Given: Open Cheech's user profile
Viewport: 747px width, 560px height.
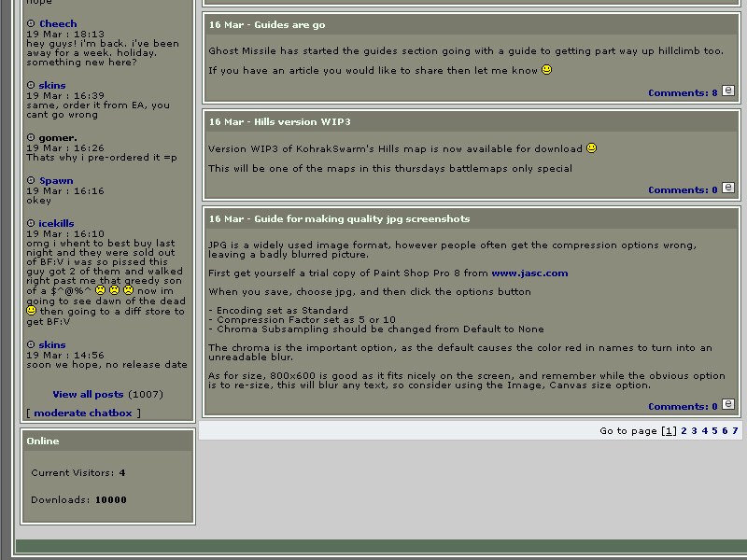Looking at the screenshot, I should (58, 24).
